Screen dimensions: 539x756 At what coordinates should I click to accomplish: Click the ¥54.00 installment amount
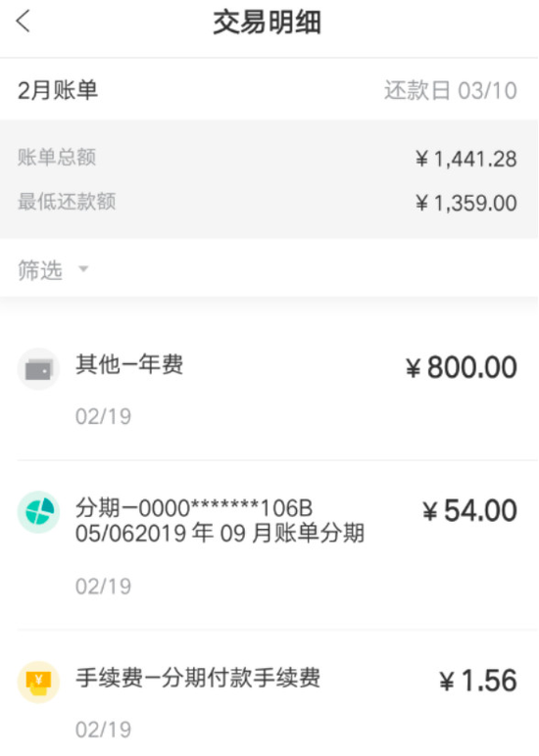click(x=469, y=510)
